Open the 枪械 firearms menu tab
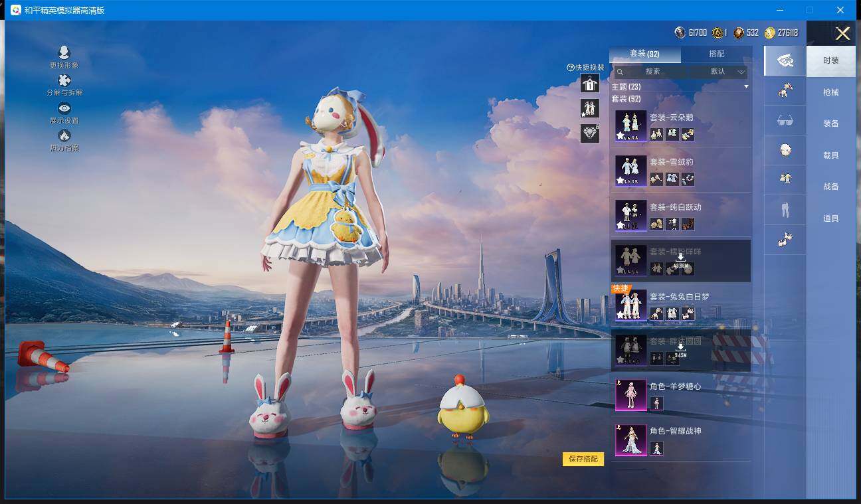The width and height of the screenshot is (861, 504). click(x=830, y=92)
